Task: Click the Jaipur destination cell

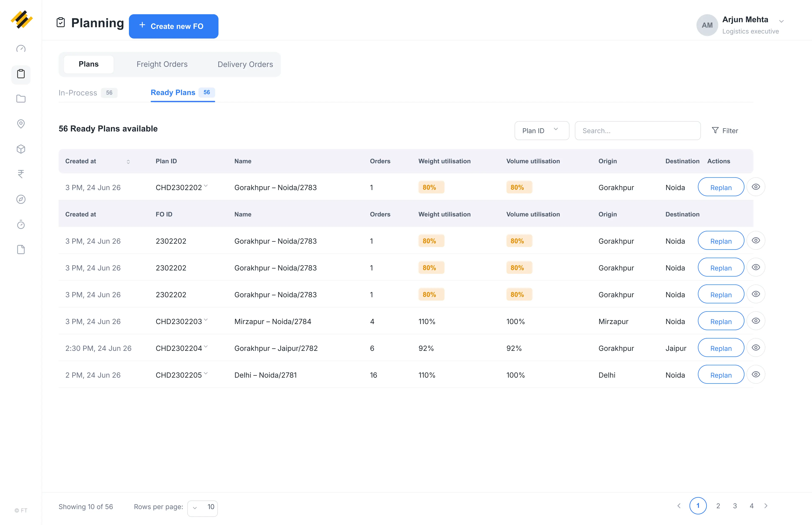Action: 676,348
